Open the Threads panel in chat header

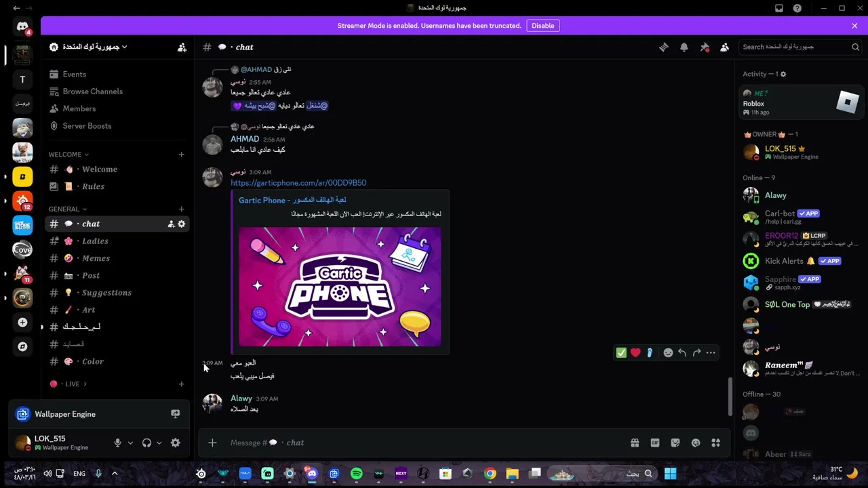pos(664,47)
